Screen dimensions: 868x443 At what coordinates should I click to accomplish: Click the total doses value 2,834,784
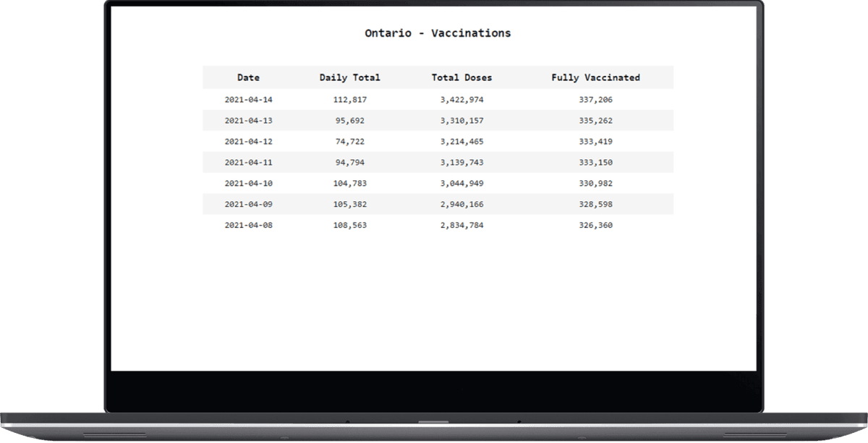coord(463,225)
